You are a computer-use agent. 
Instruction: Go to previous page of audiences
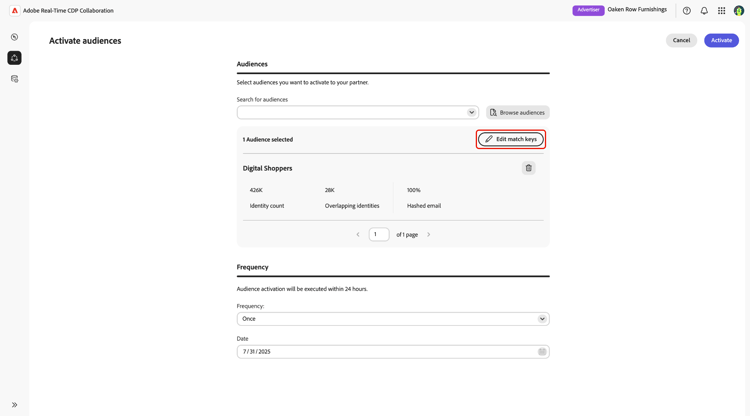358,235
